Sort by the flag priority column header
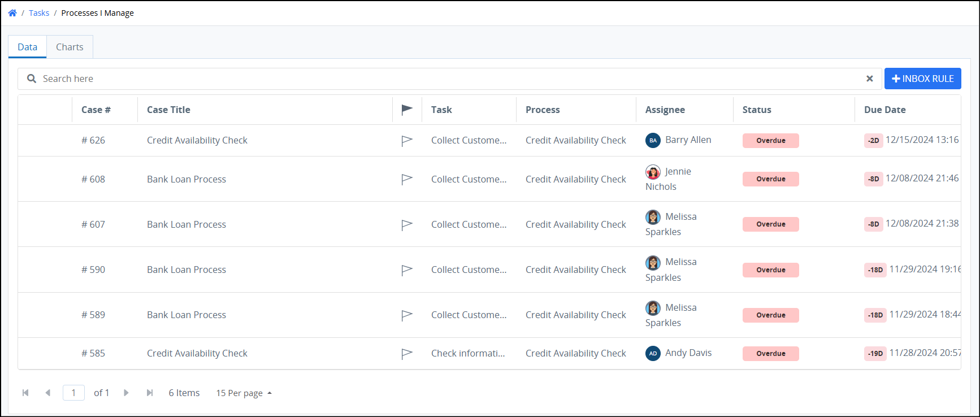Image resolution: width=980 pixels, height=417 pixels. [407, 110]
